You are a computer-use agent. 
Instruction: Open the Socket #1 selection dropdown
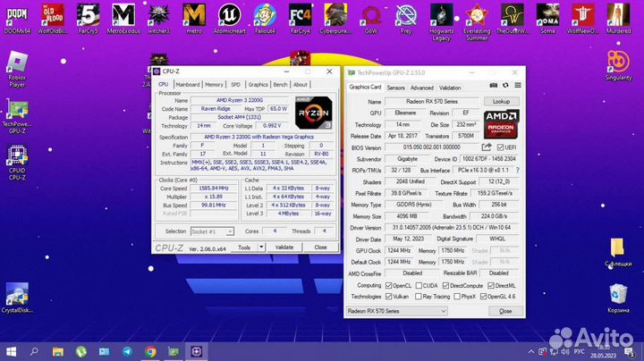tap(212, 231)
